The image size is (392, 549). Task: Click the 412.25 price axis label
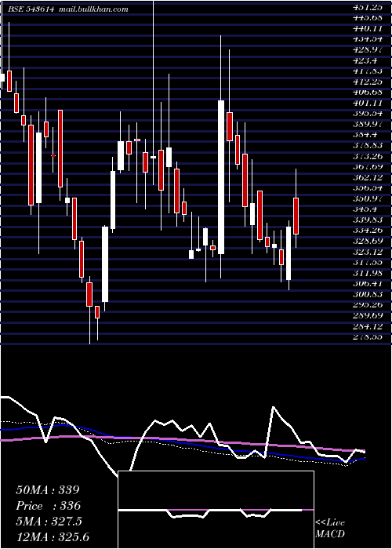point(368,82)
